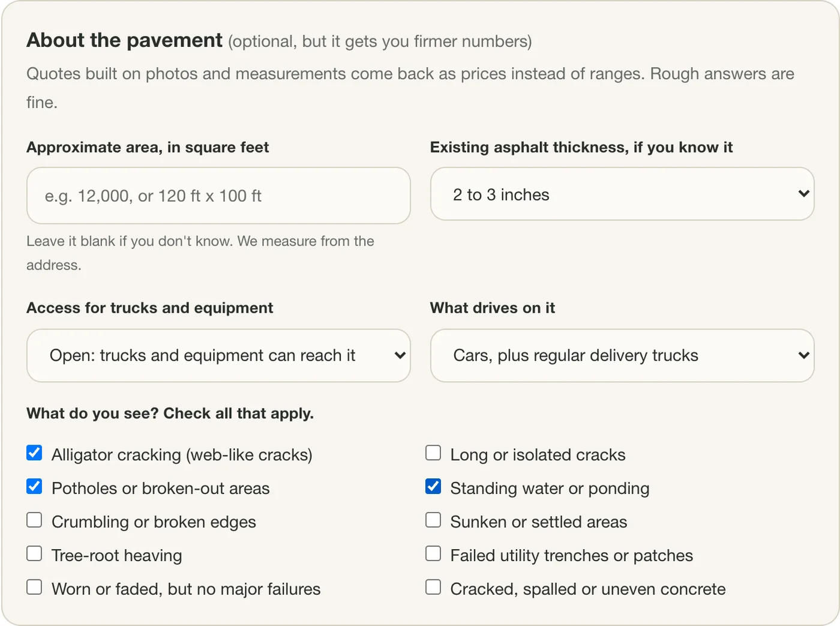This screenshot has height=626, width=840.
Task: Tick the Tree-root heaving checkbox
Action: (34, 554)
